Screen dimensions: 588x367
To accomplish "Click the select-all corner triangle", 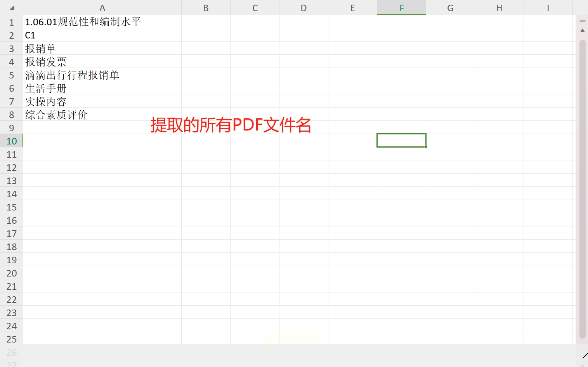I will tap(12, 8).
